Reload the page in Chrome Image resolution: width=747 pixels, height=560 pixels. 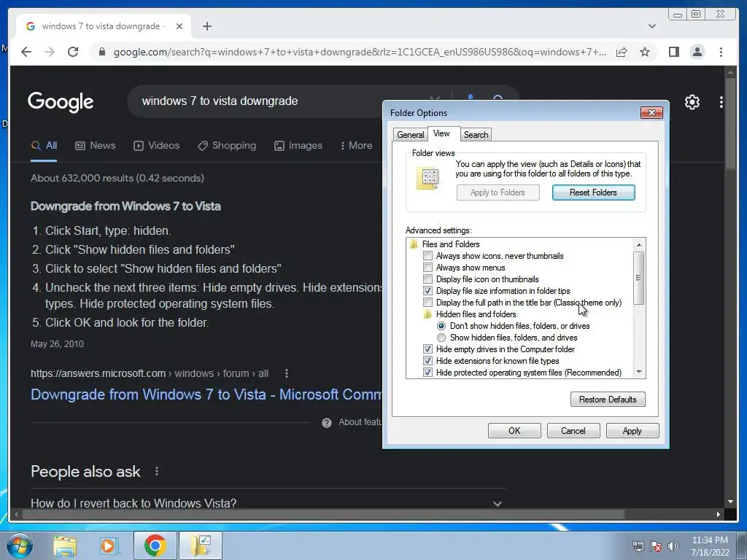pyautogui.click(x=73, y=52)
